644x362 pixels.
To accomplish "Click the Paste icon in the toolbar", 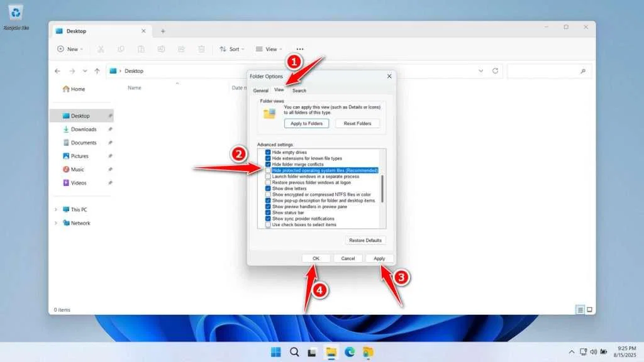I will (x=141, y=49).
